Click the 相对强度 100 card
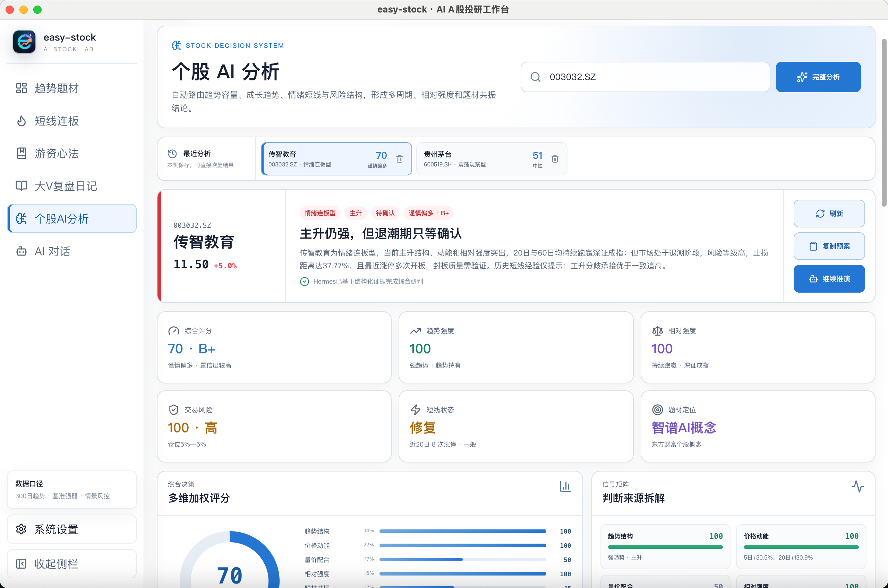 coord(758,347)
